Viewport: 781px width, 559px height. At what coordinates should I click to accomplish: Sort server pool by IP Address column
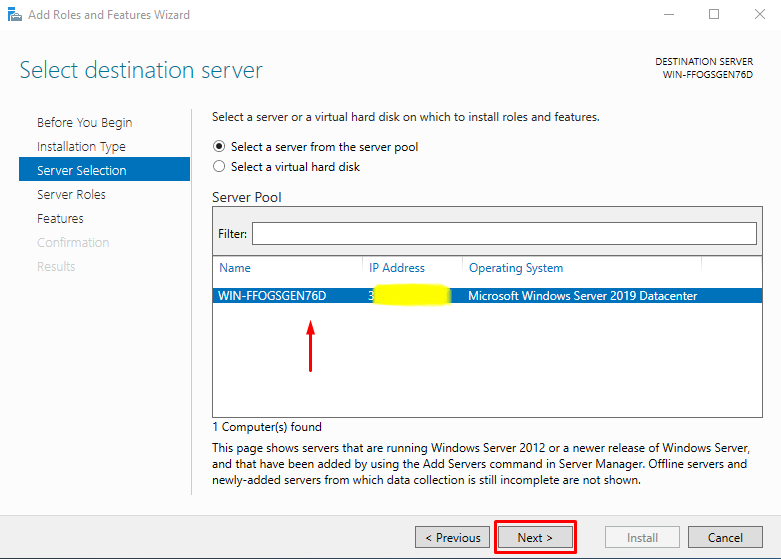(397, 268)
